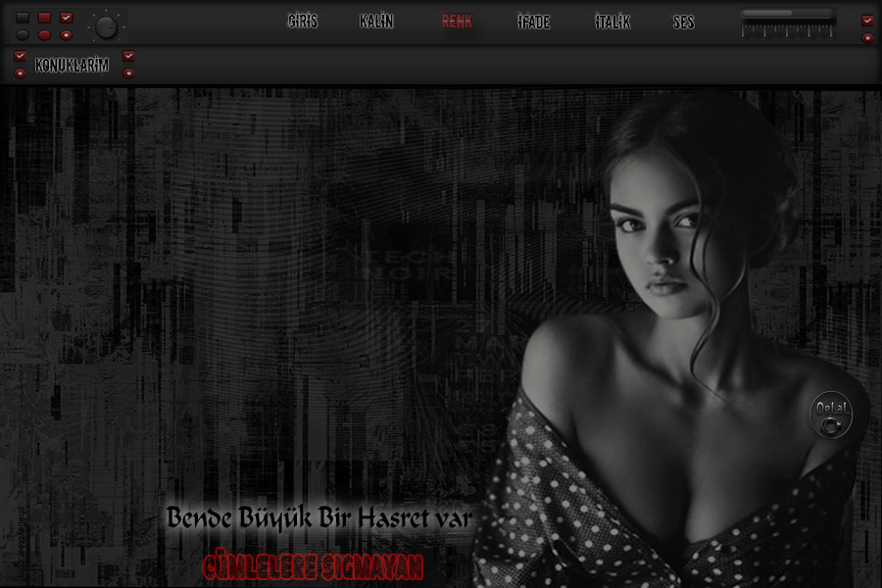Screen dimensions: 882x588
Task: Open the RENK color option
Action: coord(457,22)
